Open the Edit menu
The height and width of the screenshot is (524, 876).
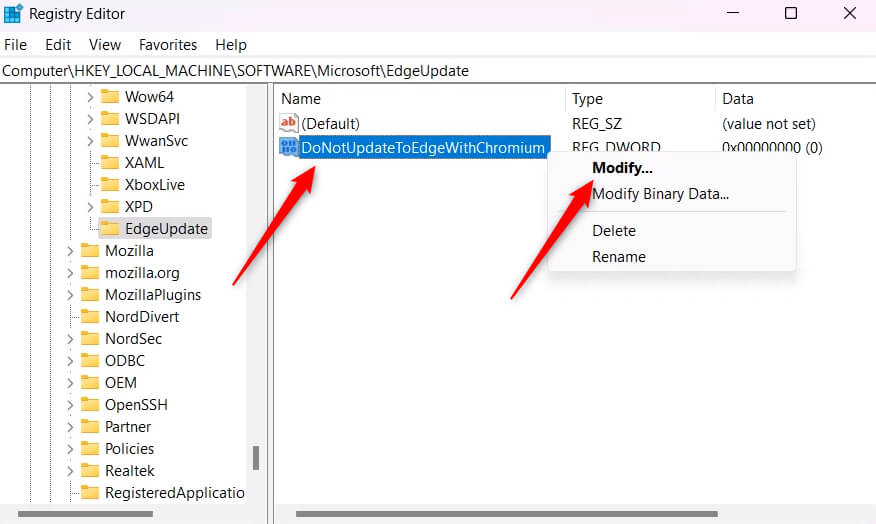pyautogui.click(x=58, y=45)
